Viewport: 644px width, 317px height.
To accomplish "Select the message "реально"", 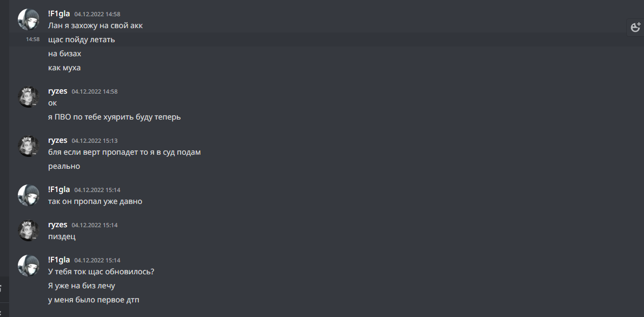I will coord(64,166).
